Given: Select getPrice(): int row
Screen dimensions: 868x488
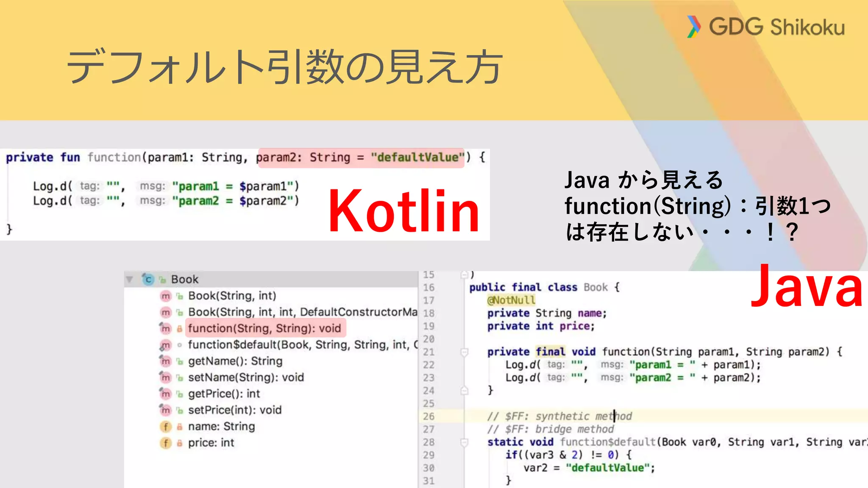Looking at the screenshot, I should tap(271, 394).
